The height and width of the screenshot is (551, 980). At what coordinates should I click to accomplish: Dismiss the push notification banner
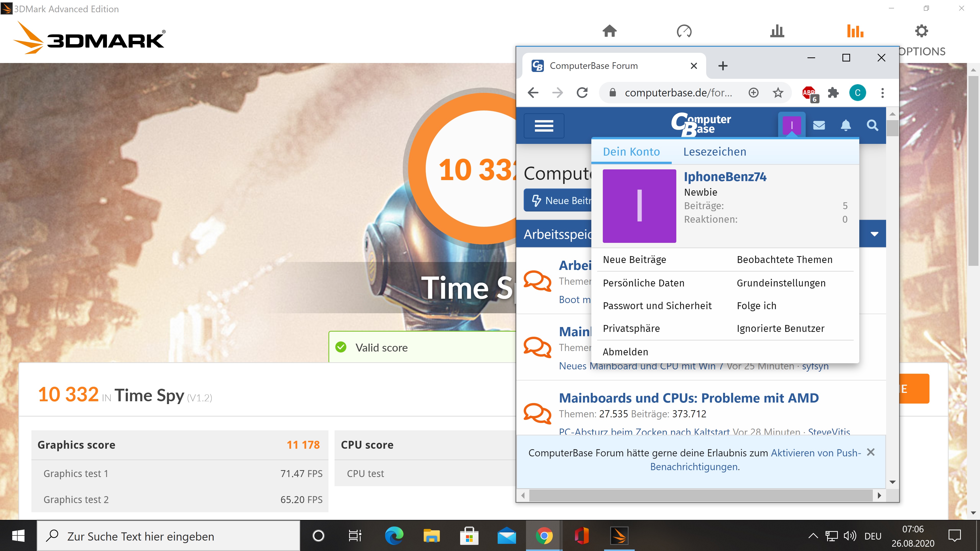point(871,452)
